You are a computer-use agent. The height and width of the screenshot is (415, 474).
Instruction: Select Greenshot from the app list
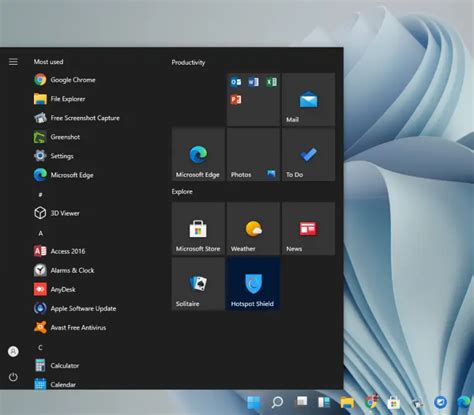57,137
